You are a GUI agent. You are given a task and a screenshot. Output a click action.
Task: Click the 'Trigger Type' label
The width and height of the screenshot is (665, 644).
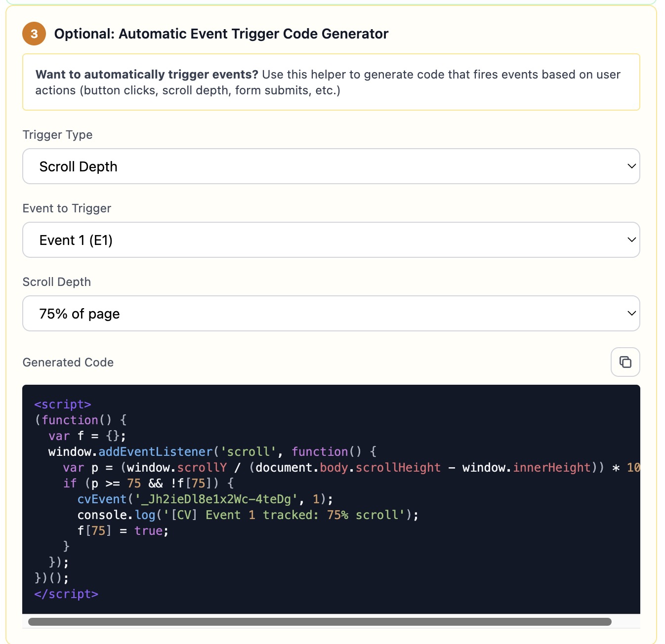click(x=58, y=135)
